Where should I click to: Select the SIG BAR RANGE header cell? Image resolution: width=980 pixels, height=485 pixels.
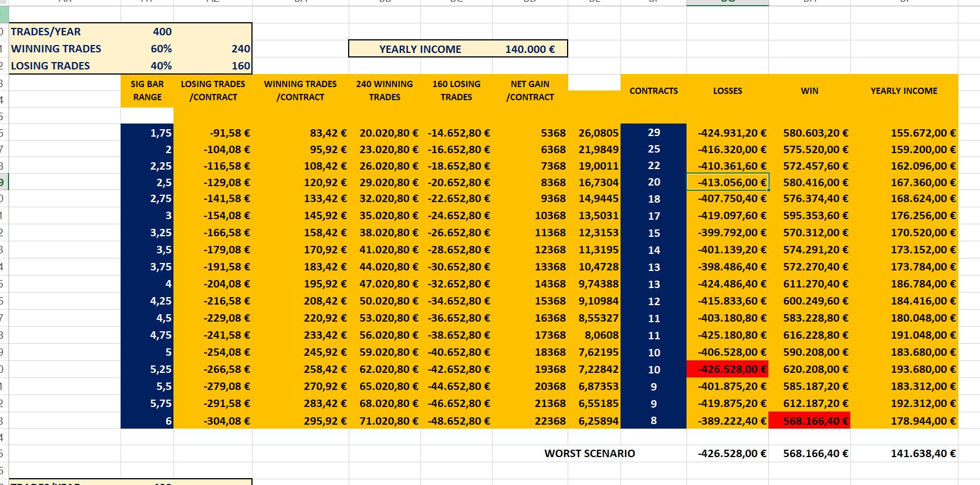(x=147, y=91)
